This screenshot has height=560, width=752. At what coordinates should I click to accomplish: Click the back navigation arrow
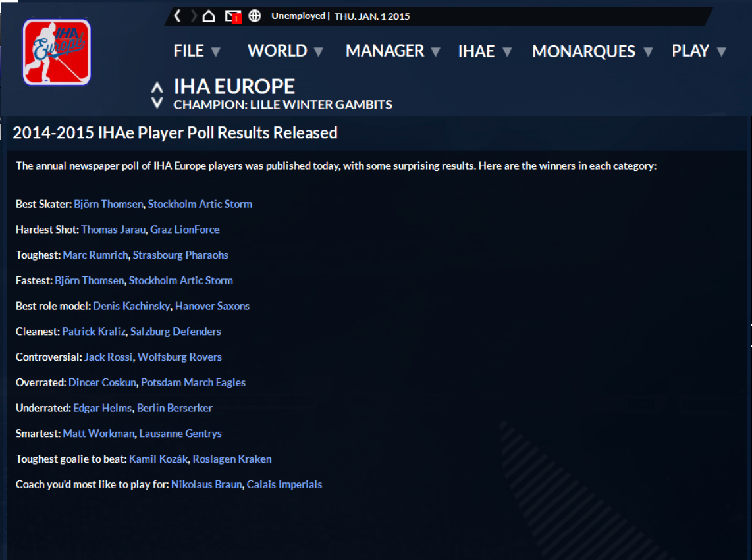pyautogui.click(x=177, y=16)
